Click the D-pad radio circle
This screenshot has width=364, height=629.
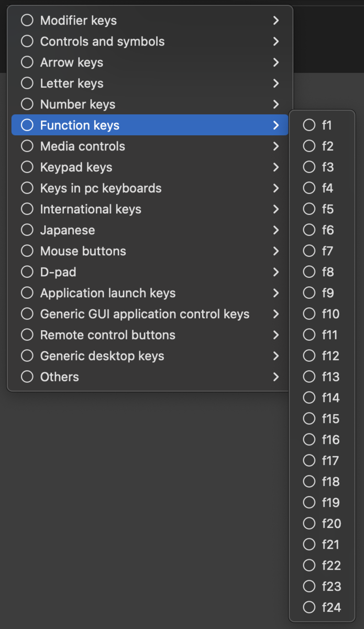27,272
